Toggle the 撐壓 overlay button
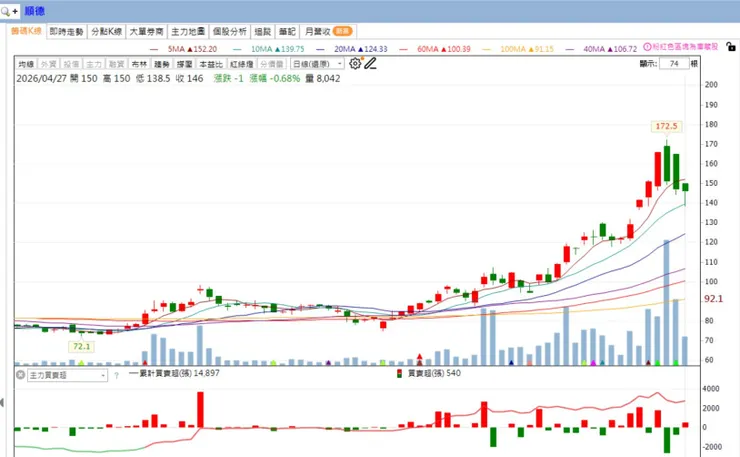This screenshot has width=740, height=457. [x=185, y=64]
